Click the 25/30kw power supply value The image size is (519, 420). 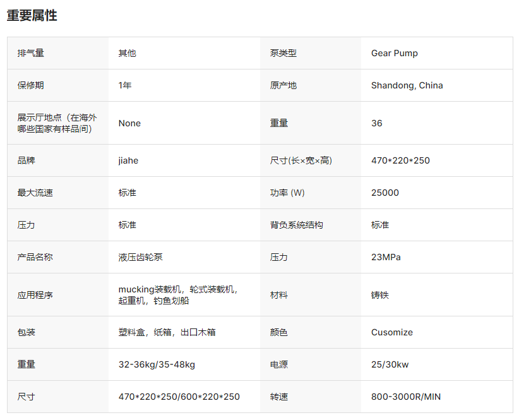coord(390,364)
